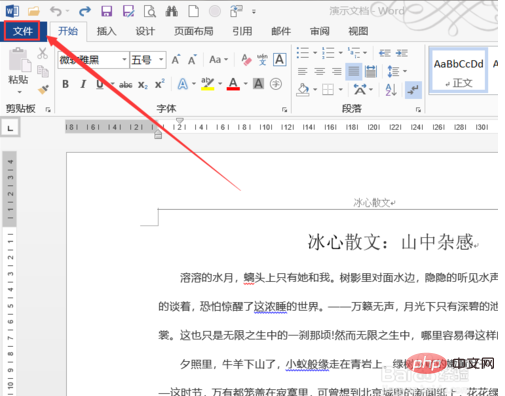The width and height of the screenshot is (505, 396).
Task: Open the 引用 tab
Action: click(x=242, y=31)
